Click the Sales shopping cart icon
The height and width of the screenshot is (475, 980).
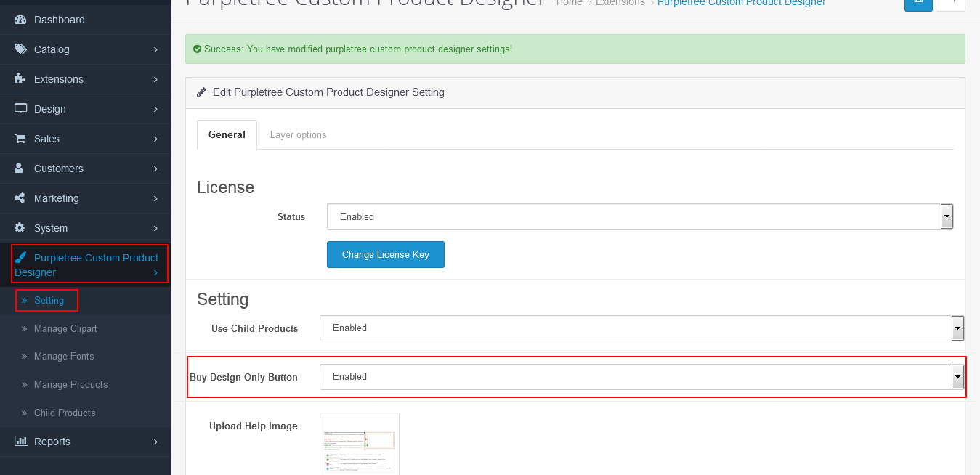(x=20, y=139)
